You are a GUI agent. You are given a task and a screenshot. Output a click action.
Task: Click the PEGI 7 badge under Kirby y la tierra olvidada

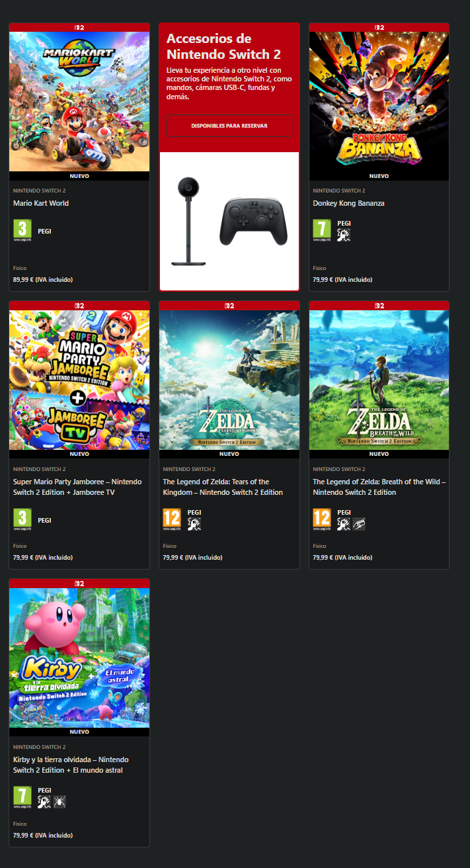(x=22, y=798)
